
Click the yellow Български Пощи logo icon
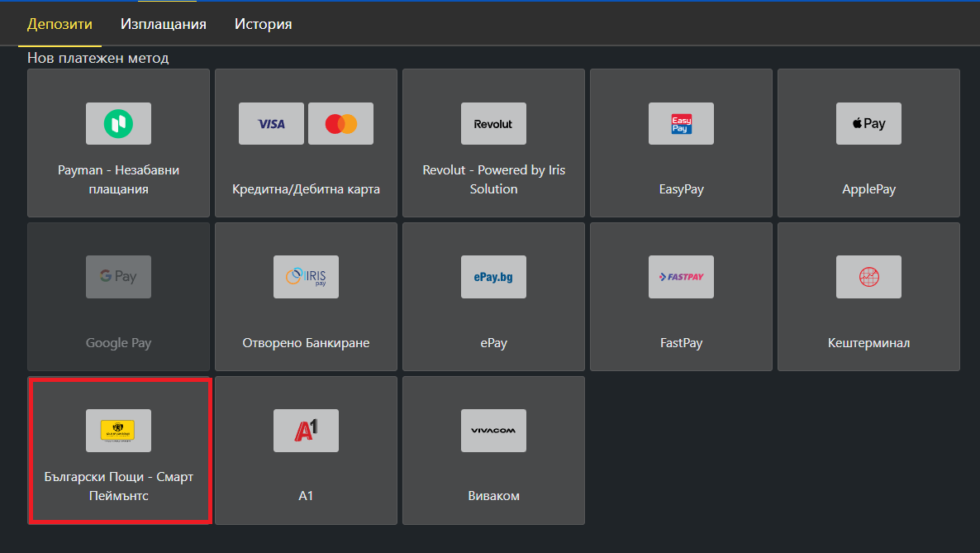coord(118,431)
